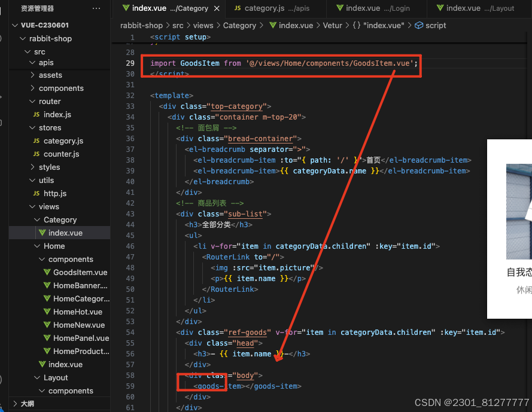
Task: Collapse the VUE-C230601 root folder
Action: pos(15,25)
